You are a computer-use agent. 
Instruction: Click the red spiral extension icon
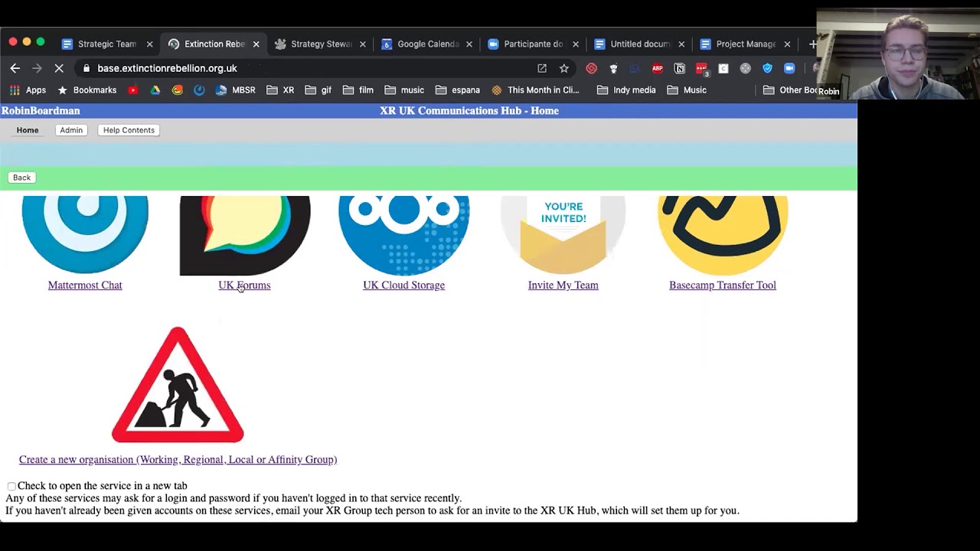pyautogui.click(x=591, y=68)
